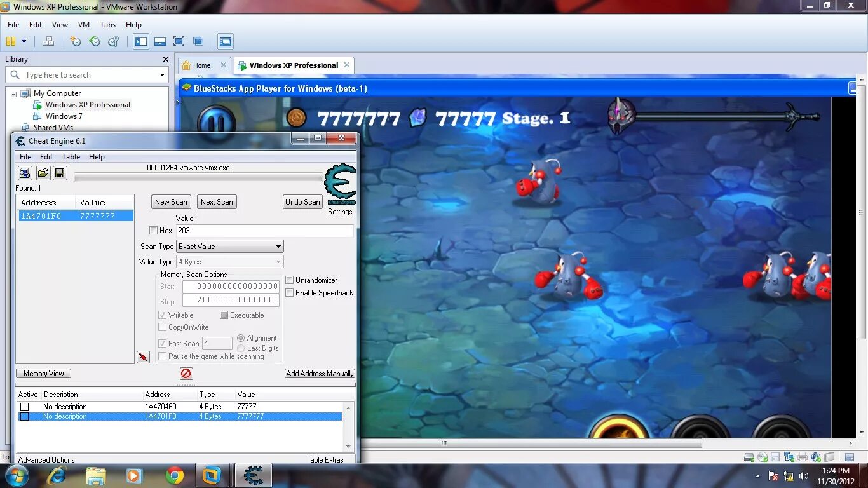Select found address 1A4701F0 in results list

pos(76,216)
